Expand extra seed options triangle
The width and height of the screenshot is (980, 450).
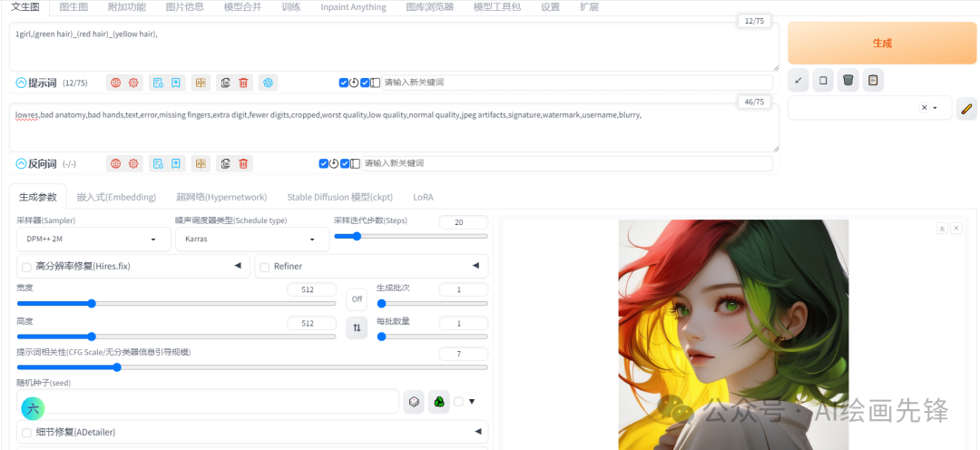(x=472, y=401)
